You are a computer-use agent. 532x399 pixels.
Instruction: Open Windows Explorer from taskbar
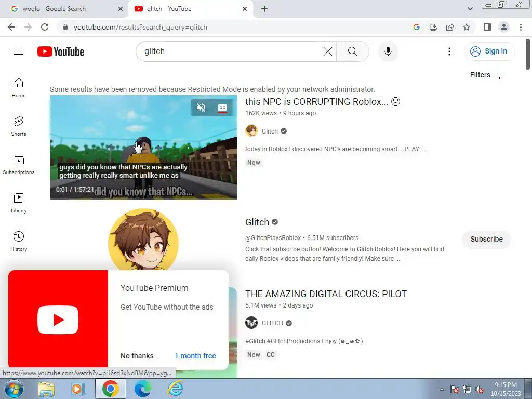46,389
